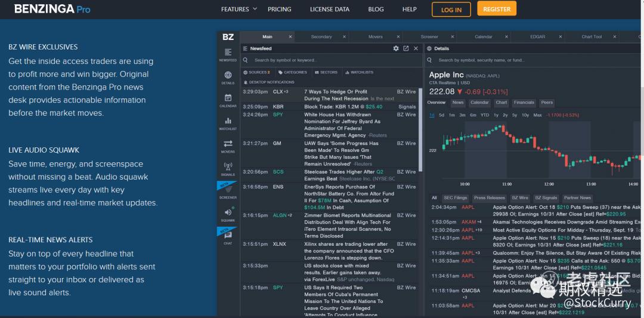
Task: Close the EDGAR workspace tab
Action: tap(560, 36)
